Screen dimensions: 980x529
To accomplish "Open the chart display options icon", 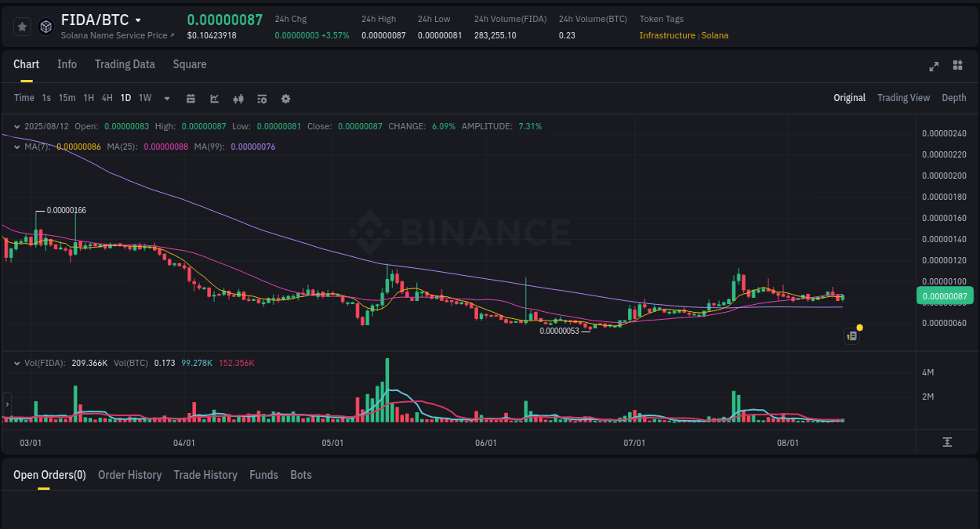I will (262, 99).
